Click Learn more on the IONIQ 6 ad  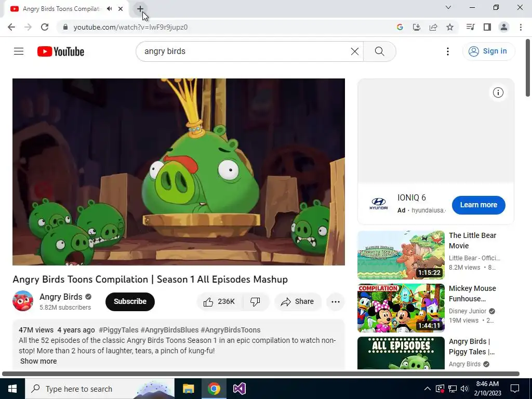pyautogui.click(x=478, y=205)
